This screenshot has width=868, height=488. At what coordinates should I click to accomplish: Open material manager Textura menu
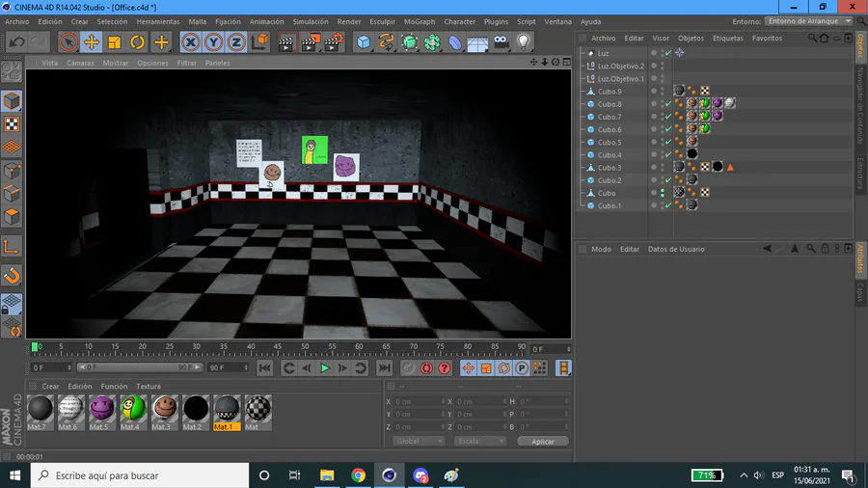point(149,386)
